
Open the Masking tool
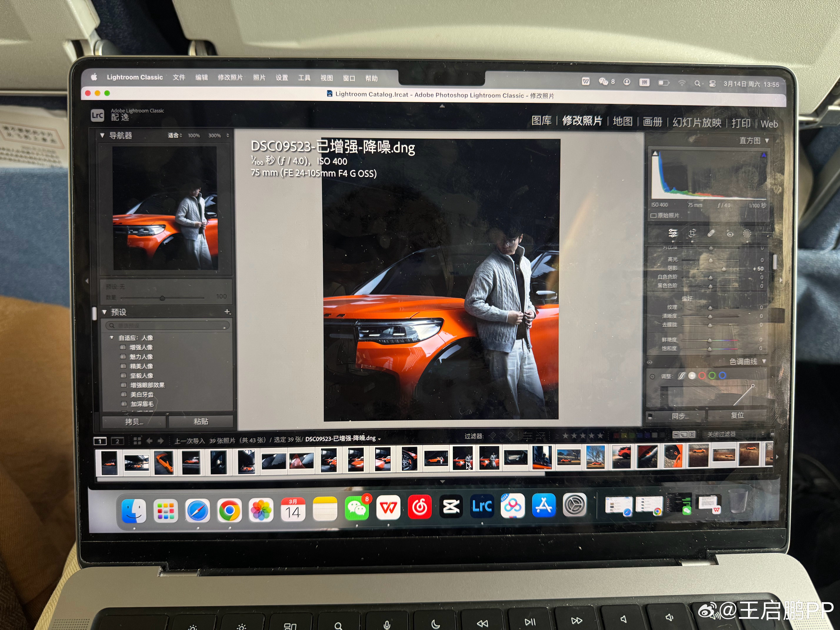(747, 234)
